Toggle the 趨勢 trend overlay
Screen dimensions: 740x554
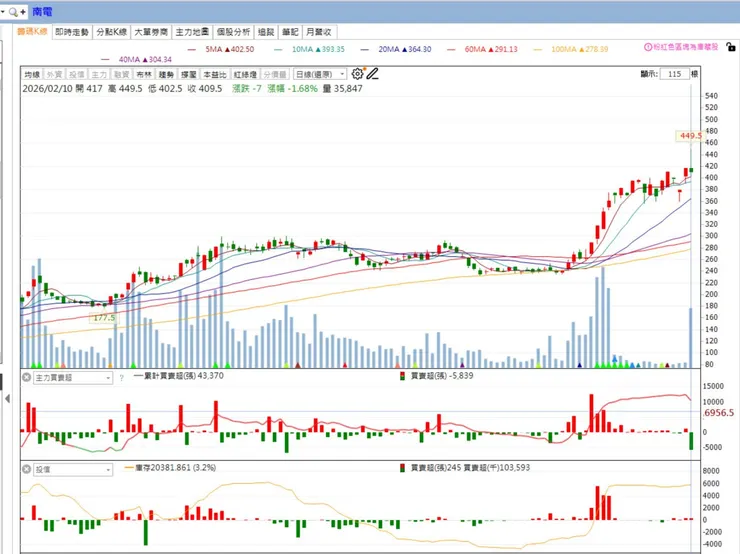pyautogui.click(x=166, y=75)
